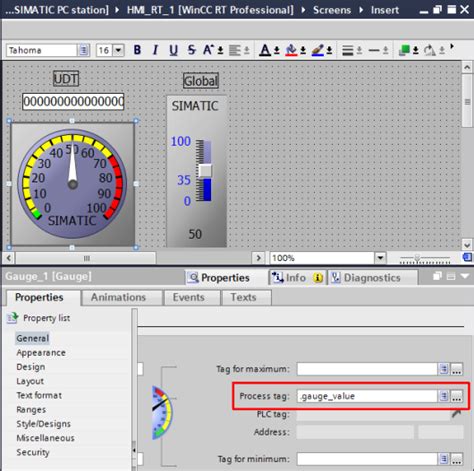
Task: Click the scroll right arrow
Action: pyautogui.click(x=258, y=258)
